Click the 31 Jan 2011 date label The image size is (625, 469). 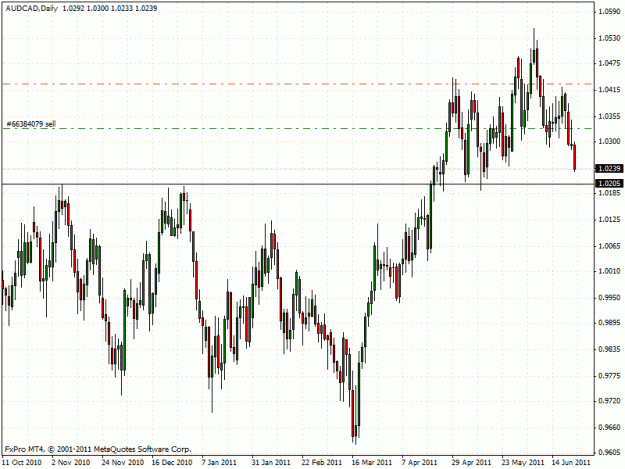[271, 463]
